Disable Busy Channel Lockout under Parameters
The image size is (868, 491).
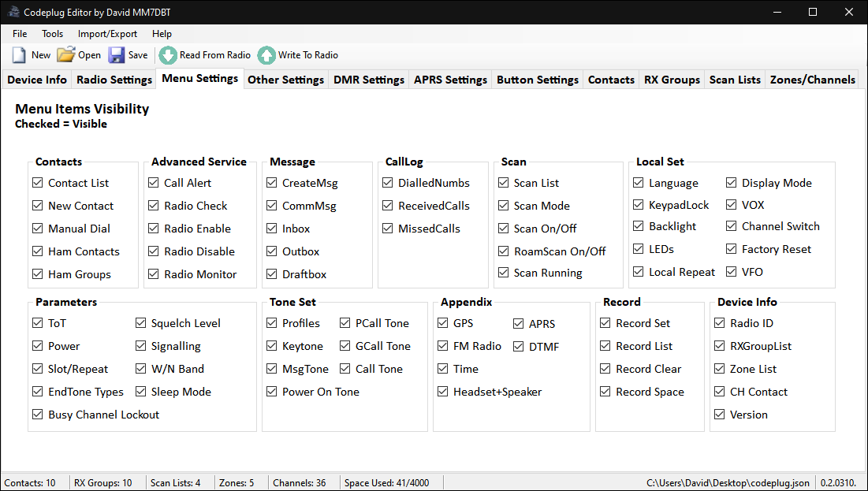click(x=37, y=414)
